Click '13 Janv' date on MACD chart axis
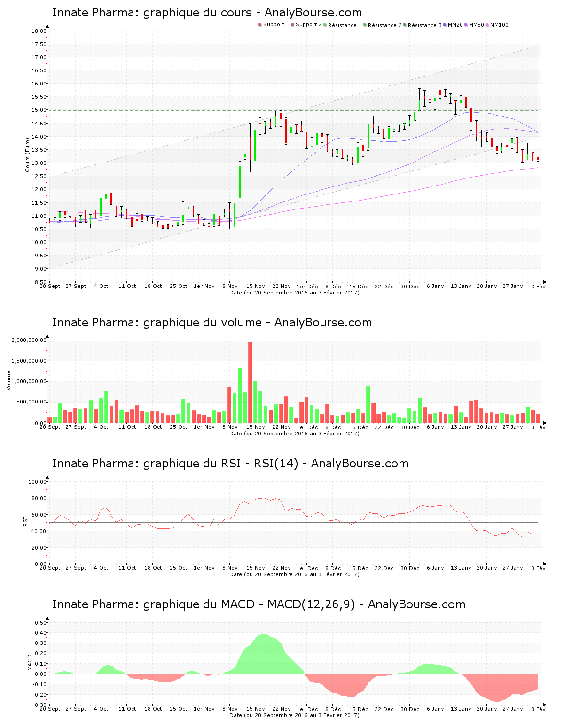 coord(461,709)
